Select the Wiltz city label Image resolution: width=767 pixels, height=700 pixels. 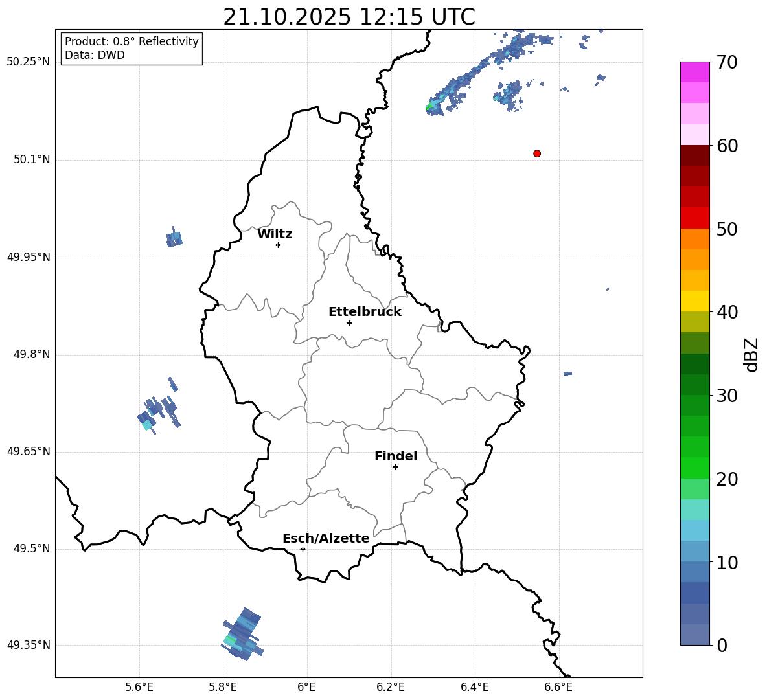[x=275, y=234]
